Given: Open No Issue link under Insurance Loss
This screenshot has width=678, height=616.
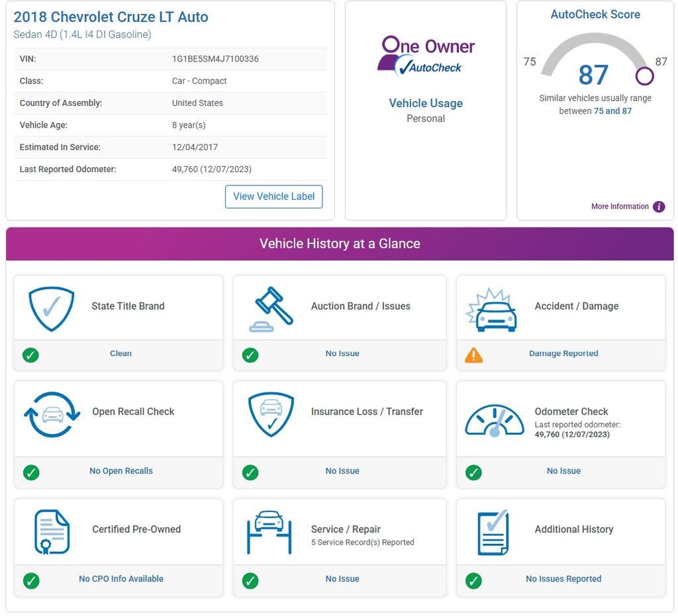Looking at the screenshot, I should click(342, 471).
